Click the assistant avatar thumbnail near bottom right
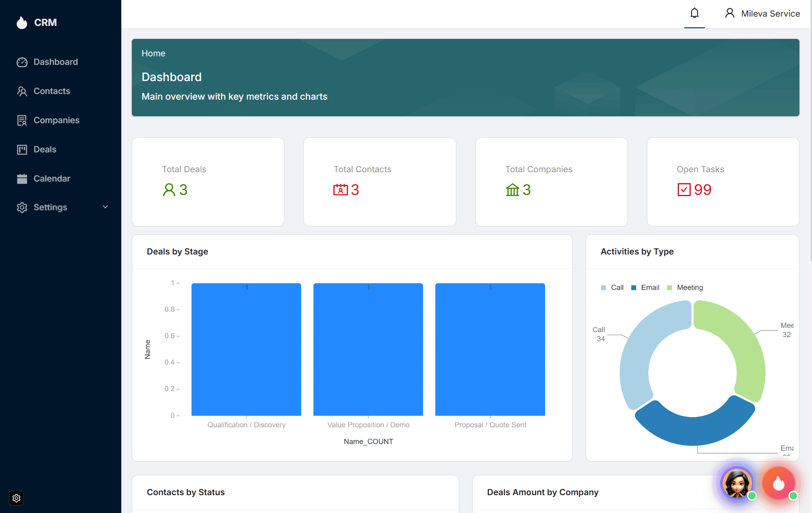812x513 pixels. (737, 483)
